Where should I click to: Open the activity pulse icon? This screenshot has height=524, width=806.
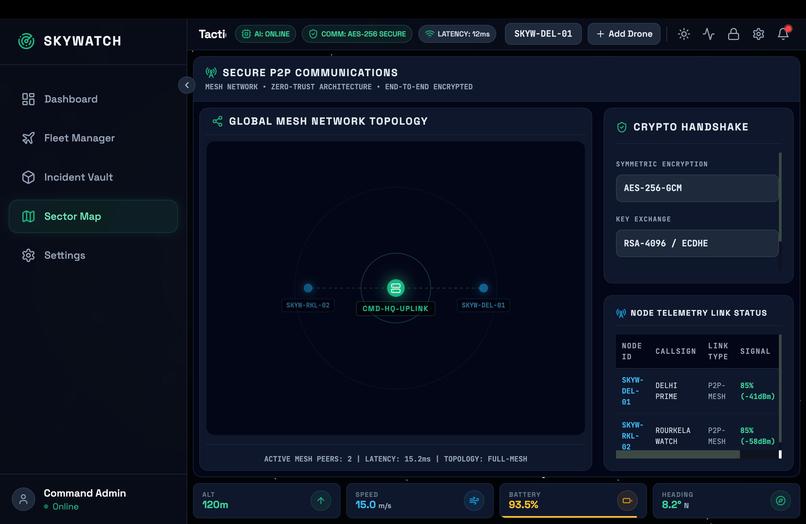(709, 34)
